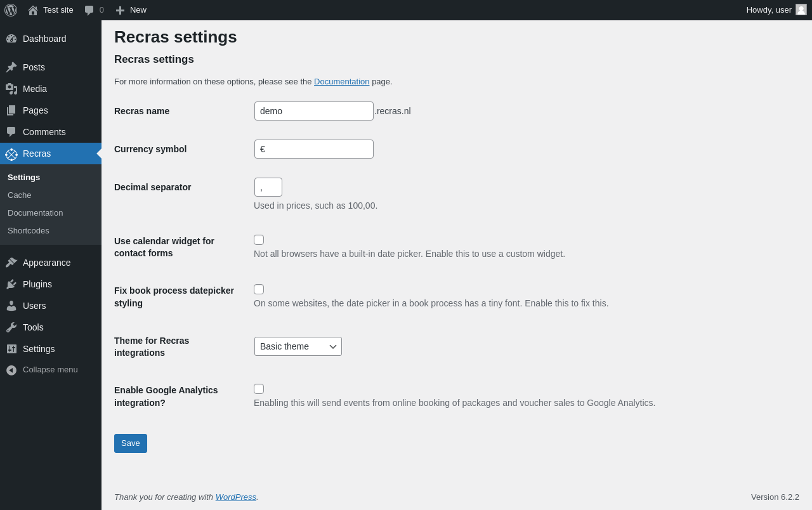812x510 pixels.
Task: Click the Settings sliders icon
Action: [x=11, y=349]
